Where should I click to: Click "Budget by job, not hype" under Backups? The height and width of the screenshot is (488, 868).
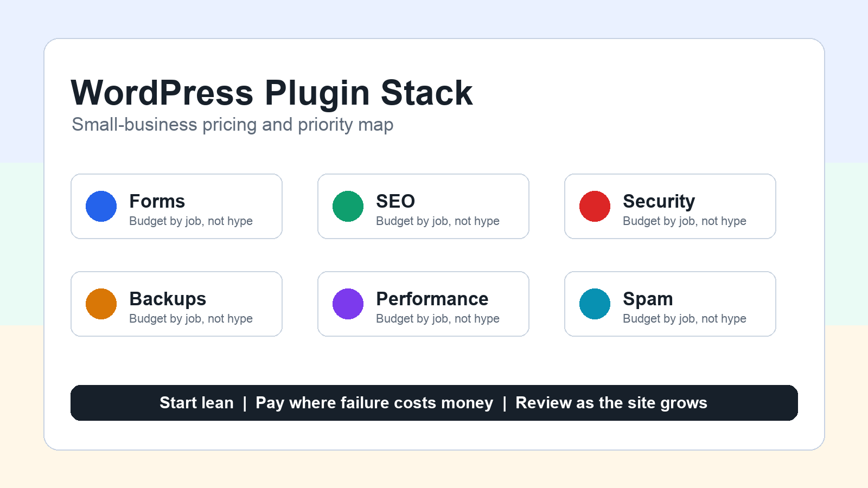pyautogui.click(x=191, y=319)
